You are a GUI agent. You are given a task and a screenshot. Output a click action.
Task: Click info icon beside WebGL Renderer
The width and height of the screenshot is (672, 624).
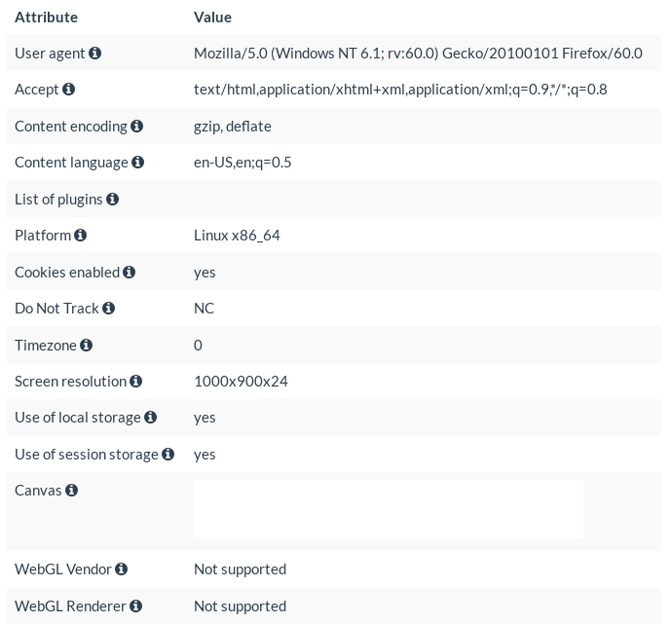click(135, 606)
